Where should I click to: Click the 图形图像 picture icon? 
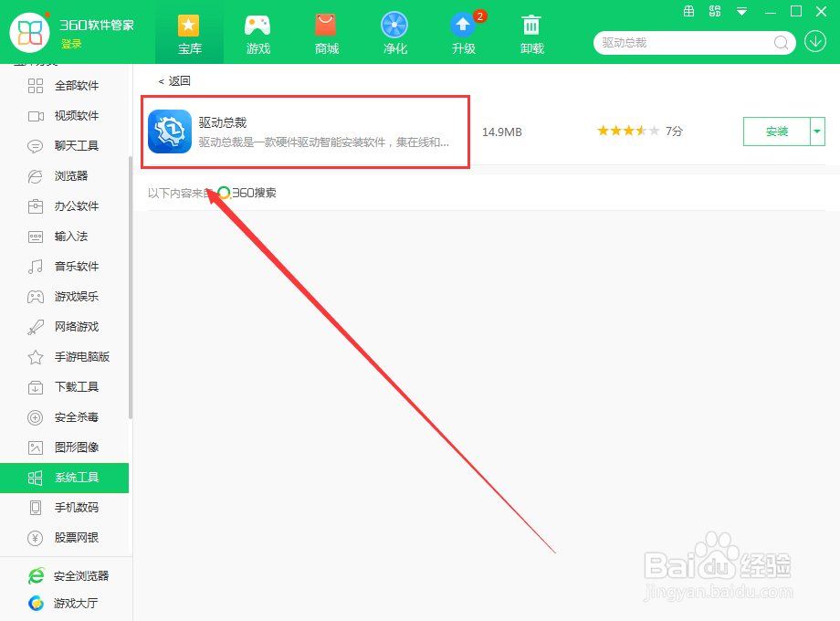pyautogui.click(x=36, y=447)
